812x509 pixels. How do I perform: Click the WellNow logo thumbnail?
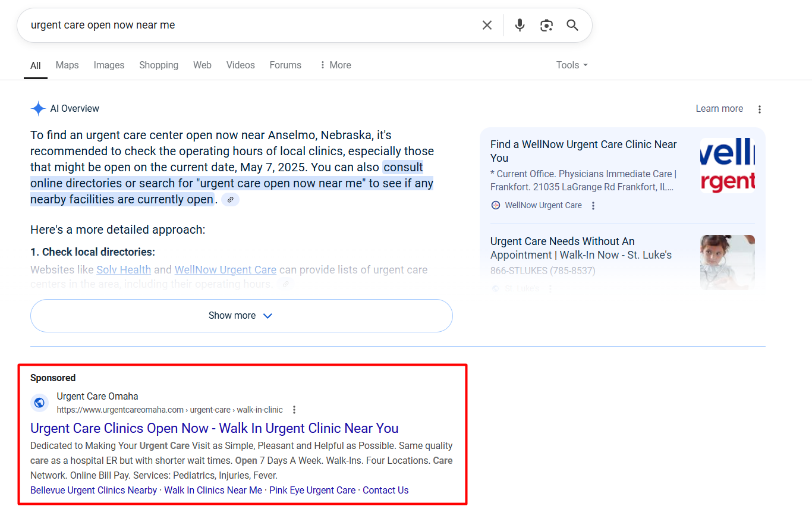coord(728,165)
